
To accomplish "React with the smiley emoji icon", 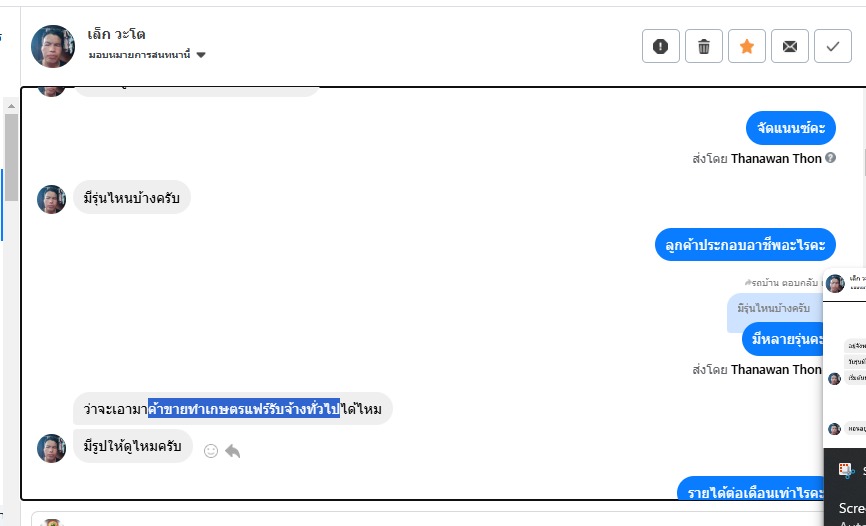I will pos(211,451).
